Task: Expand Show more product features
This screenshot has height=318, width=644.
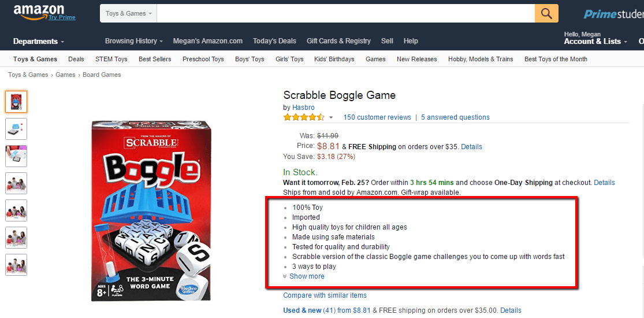Action: tap(306, 276)
